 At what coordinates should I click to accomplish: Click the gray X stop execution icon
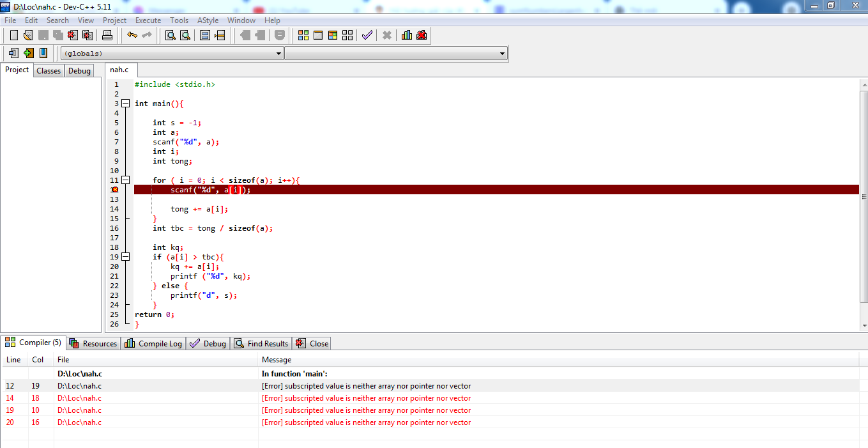coord(387,35)
